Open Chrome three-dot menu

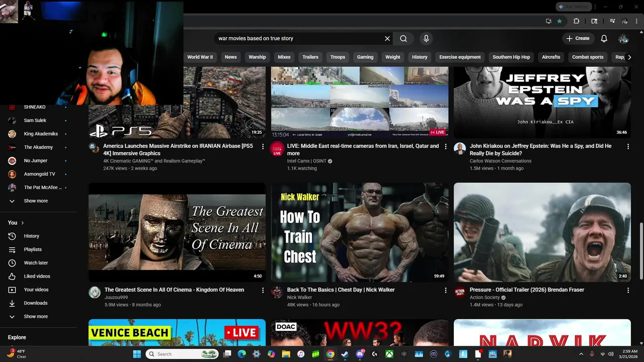pyautogui.click(x=636, y=21)
